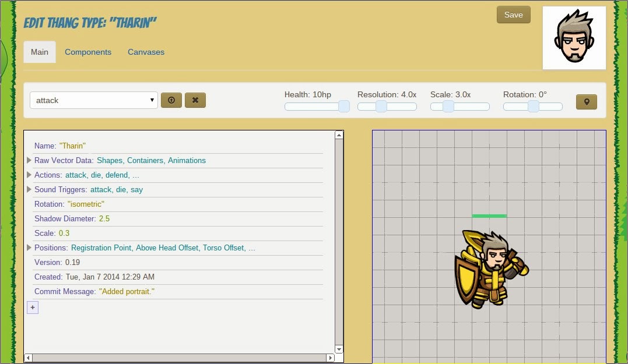The width and height of the screenshot is (628, 364).
Task: Click the "Rotation: 0°" label
Action: coord(525,94)
